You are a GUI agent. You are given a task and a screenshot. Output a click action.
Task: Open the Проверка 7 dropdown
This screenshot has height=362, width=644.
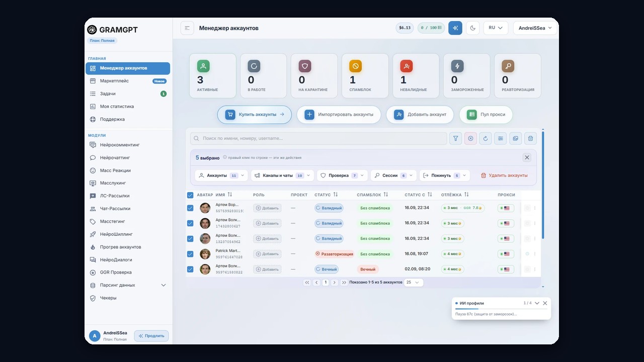342,175
